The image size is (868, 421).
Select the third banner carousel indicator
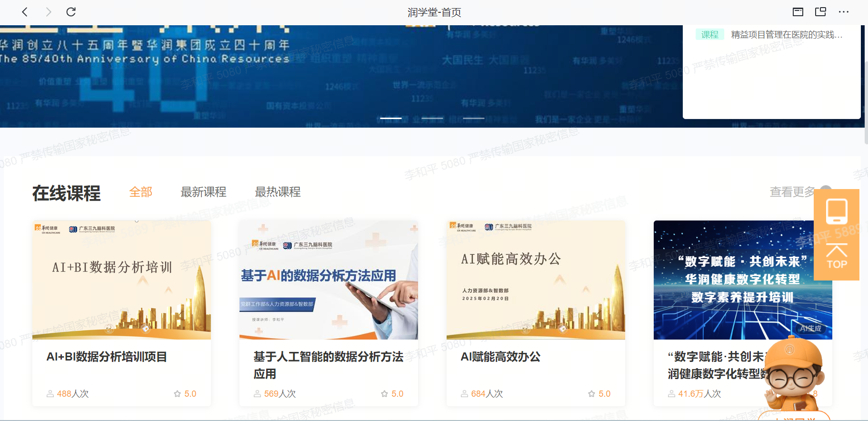(473, 118)
